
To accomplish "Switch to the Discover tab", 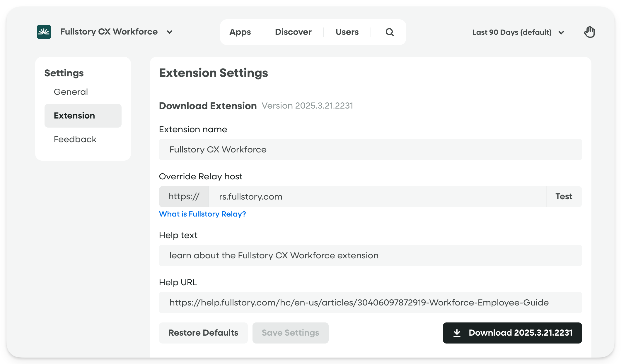I will [x=293, y=32].
